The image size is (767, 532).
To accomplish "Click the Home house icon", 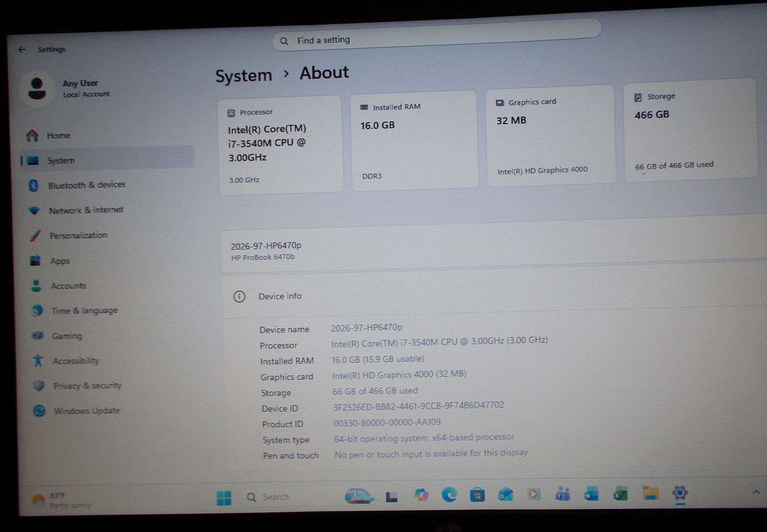I will coord(32,136).
